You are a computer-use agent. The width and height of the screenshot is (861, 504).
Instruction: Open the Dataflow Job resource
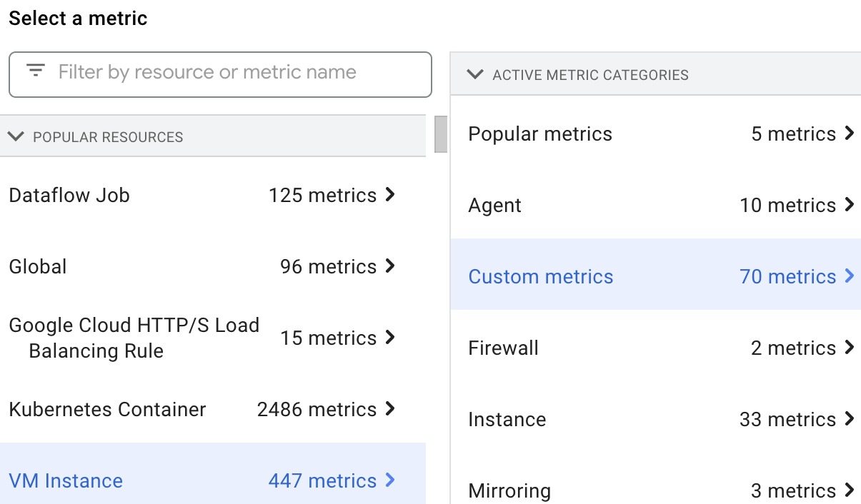(69, 195)
